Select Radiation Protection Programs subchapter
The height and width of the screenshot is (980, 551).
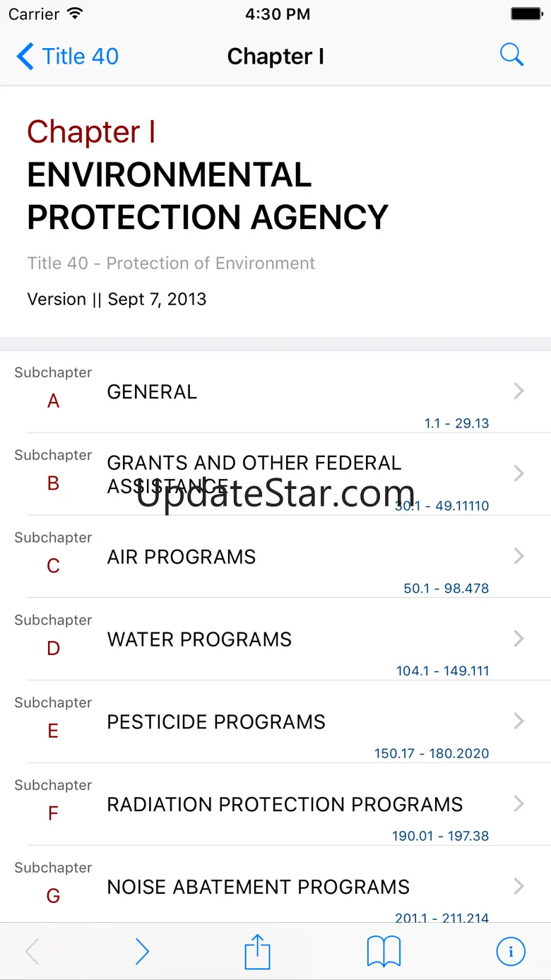click(x=285, y=804)
